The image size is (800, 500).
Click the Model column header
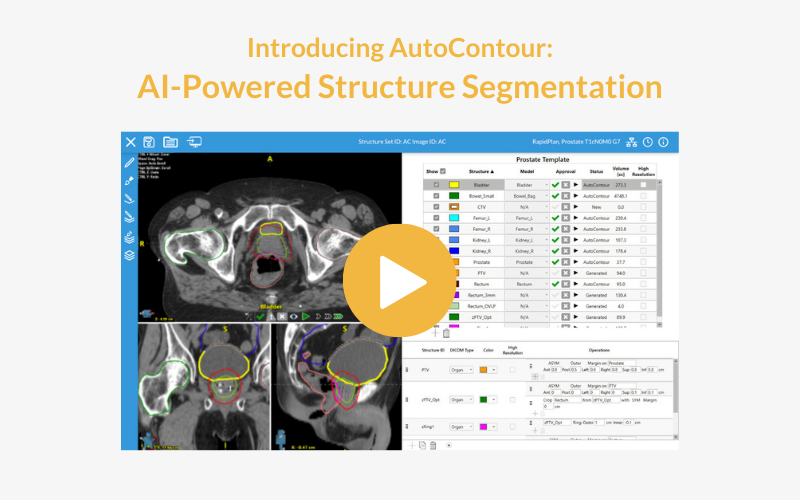tap(527, 171)
